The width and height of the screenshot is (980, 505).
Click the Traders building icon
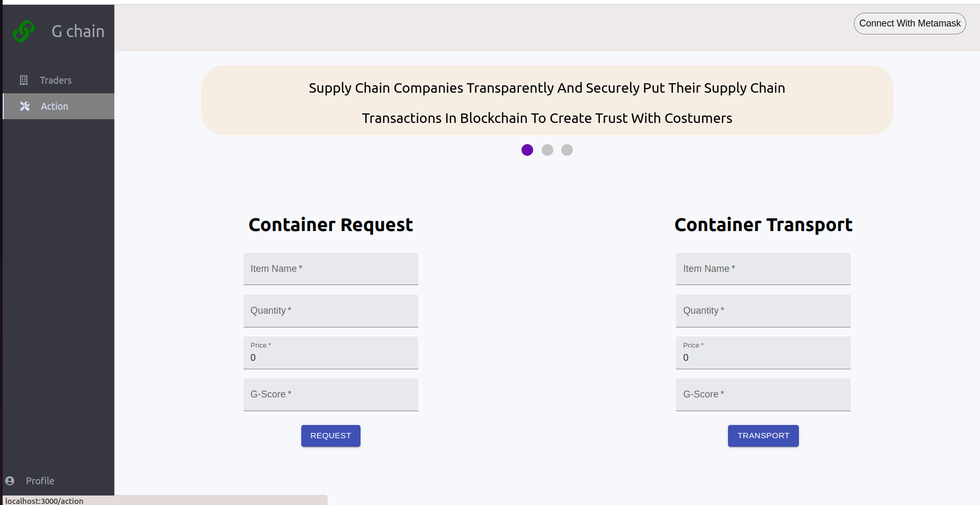point(24,80)
